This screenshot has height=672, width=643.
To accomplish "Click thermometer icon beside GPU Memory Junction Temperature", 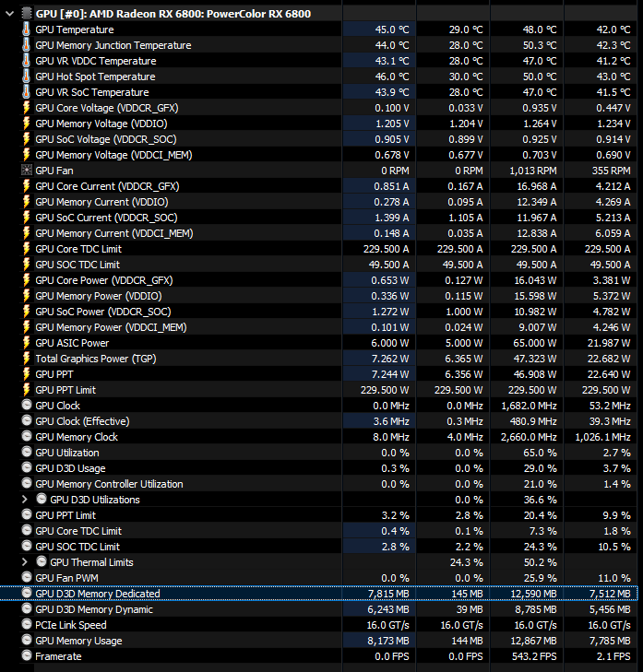I will point(27,45).
